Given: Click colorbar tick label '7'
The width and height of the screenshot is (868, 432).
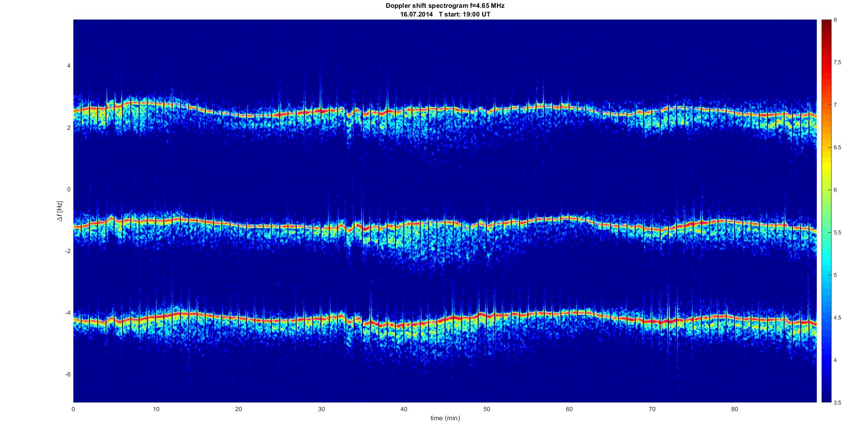Looking at the screenshot, I should point(835,105).
